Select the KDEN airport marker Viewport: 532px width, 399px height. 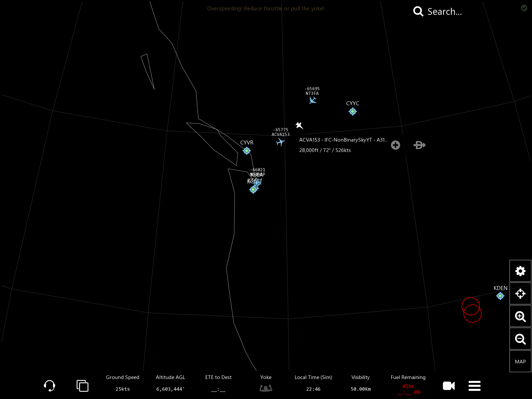500,296
